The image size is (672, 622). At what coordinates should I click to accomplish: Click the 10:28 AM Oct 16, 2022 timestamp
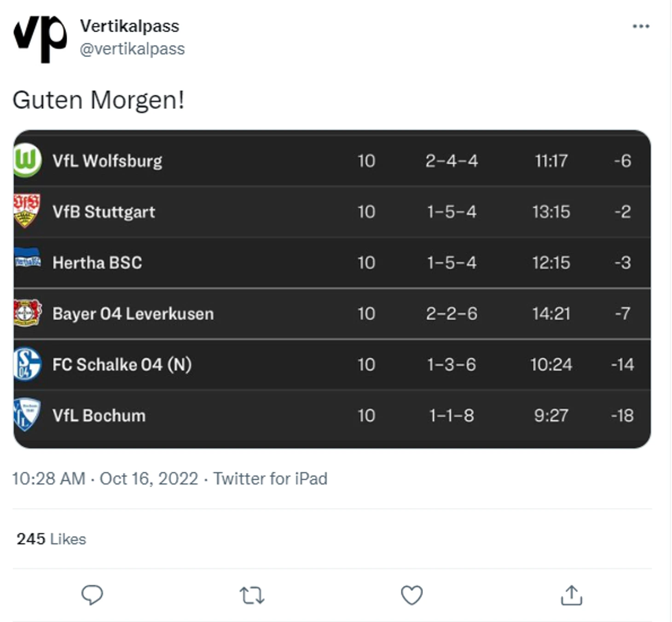[105, 478]
